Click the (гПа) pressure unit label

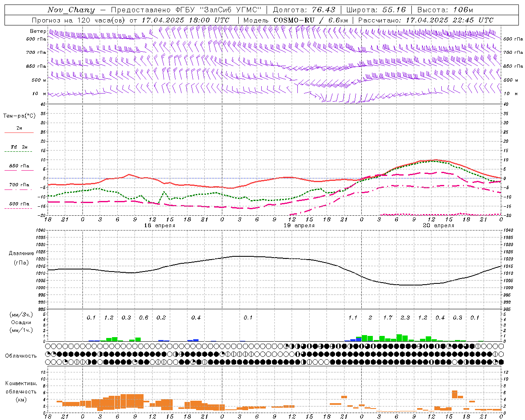click(x=21, y=263)
